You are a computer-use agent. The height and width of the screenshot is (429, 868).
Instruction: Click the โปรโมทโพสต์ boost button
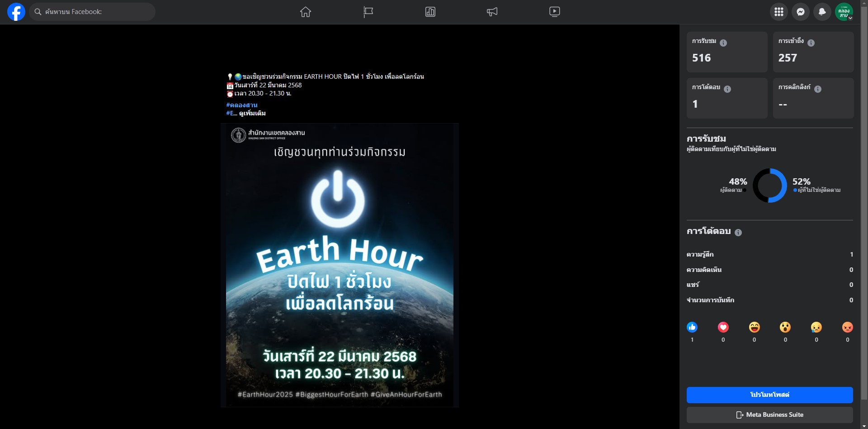point(769,395)
